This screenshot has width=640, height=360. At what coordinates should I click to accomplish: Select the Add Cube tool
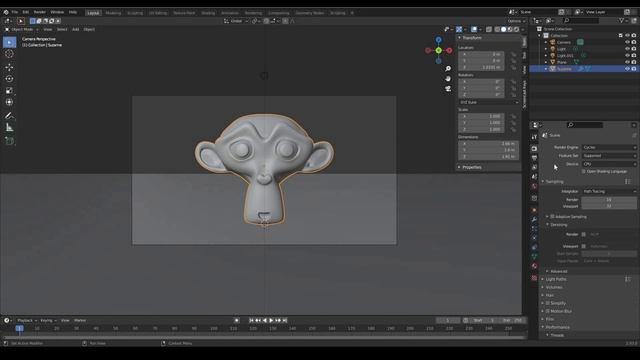coord(9,141)
